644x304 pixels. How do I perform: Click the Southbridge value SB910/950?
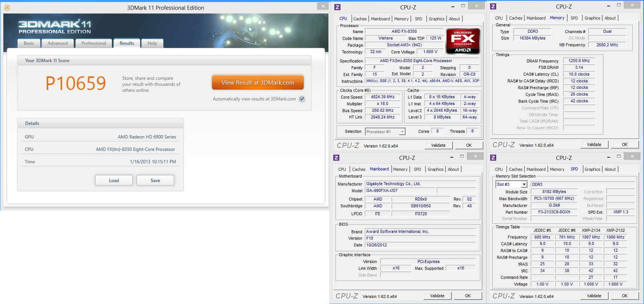coord(421,206)
